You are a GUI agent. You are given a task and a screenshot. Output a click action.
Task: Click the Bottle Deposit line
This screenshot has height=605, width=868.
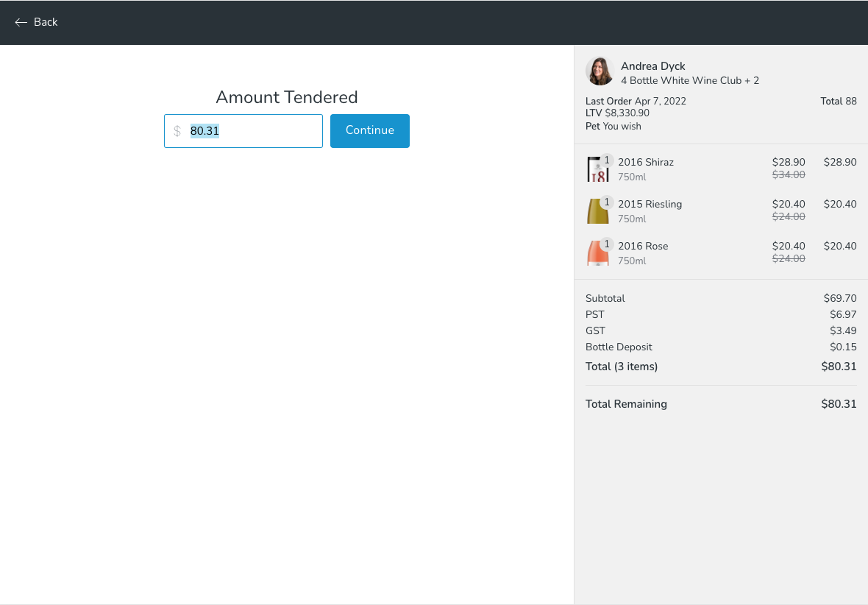click(x=619, y=347)
